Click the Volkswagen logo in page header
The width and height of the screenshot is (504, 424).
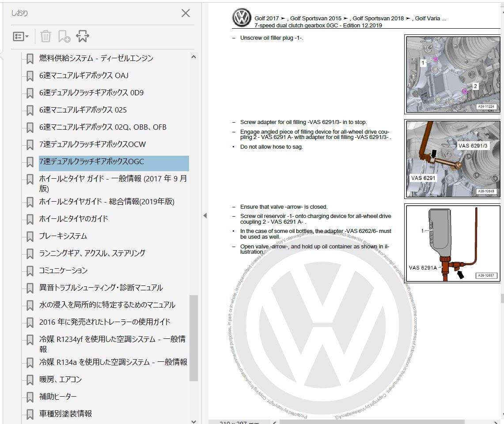242,18
